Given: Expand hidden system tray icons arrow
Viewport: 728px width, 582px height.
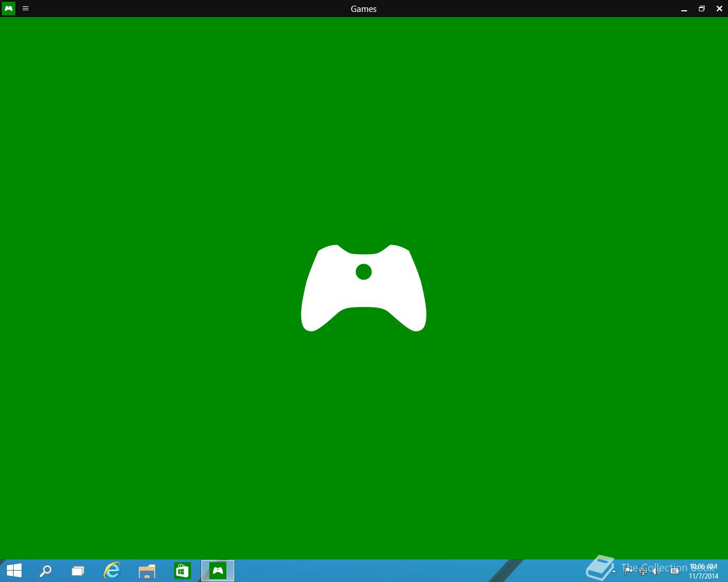Looking at the screenshot, I should pyautogui.click(x=614, y=571).
